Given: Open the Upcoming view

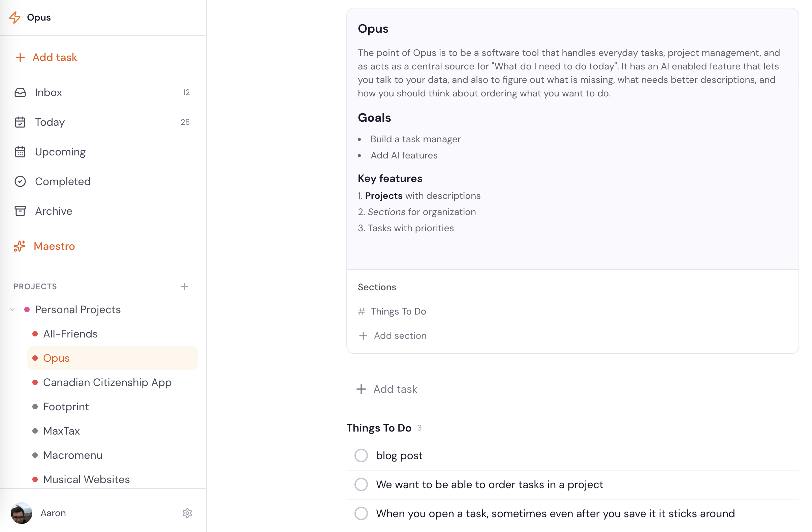Looking at the screenshot, I should pyautogui.click(x=60, y=152).
